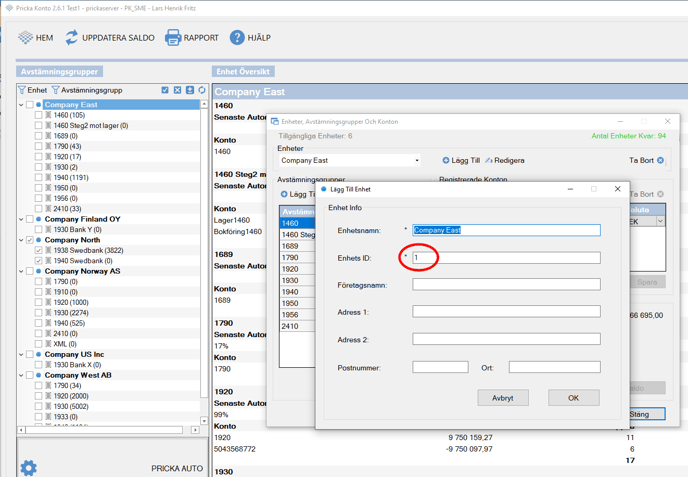This screenshot has height=477, width=688.
Task: Check the 1460 (105) checkbox
Action: [39, 115]
